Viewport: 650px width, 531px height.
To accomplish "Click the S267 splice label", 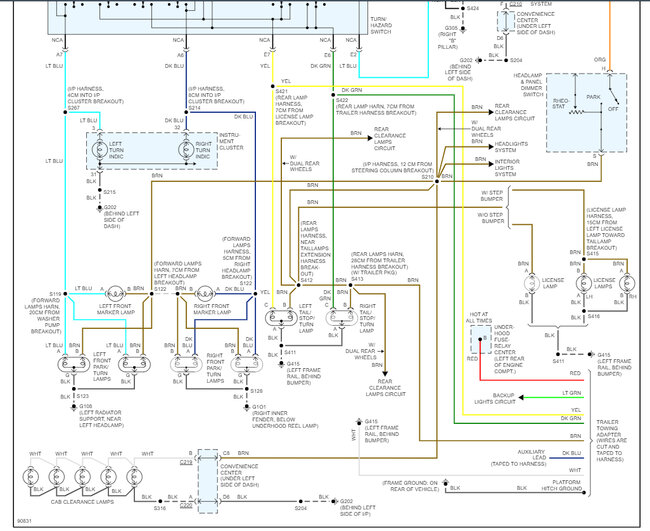I will tap(73, 108).
